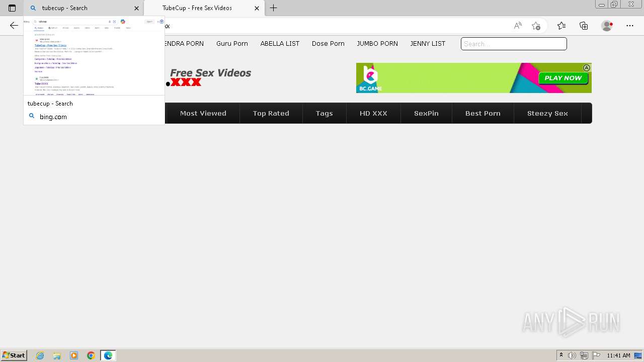Click the ad choices icon on banner

coord(587,68)
